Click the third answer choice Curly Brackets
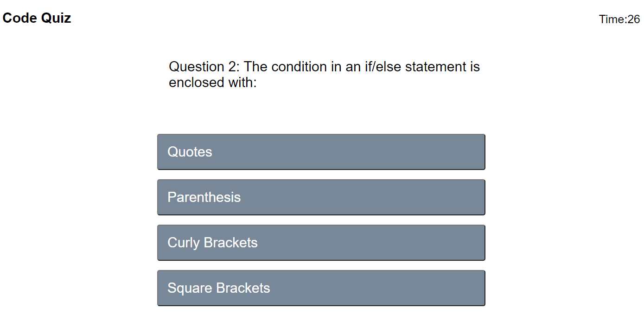Viewport: 644px width, 327px height. click(321, 242)
